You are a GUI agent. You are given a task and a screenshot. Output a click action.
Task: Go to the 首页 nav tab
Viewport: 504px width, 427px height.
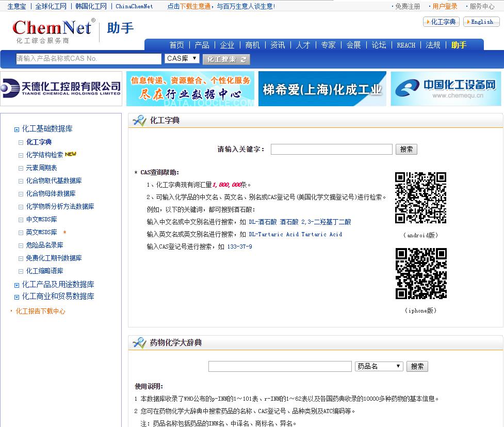tap(177, 45)
